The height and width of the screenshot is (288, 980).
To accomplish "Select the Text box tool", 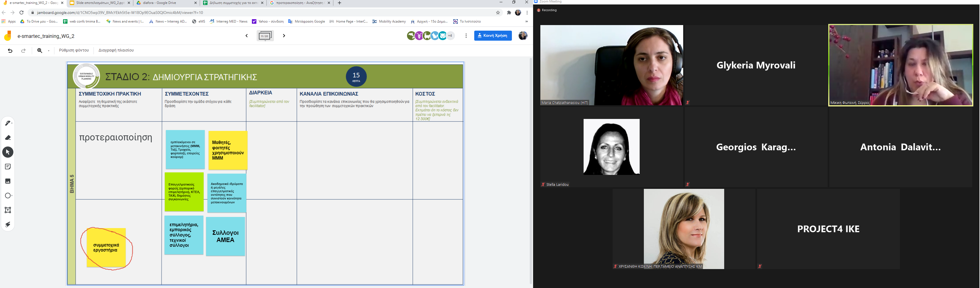I will (8, 210).
